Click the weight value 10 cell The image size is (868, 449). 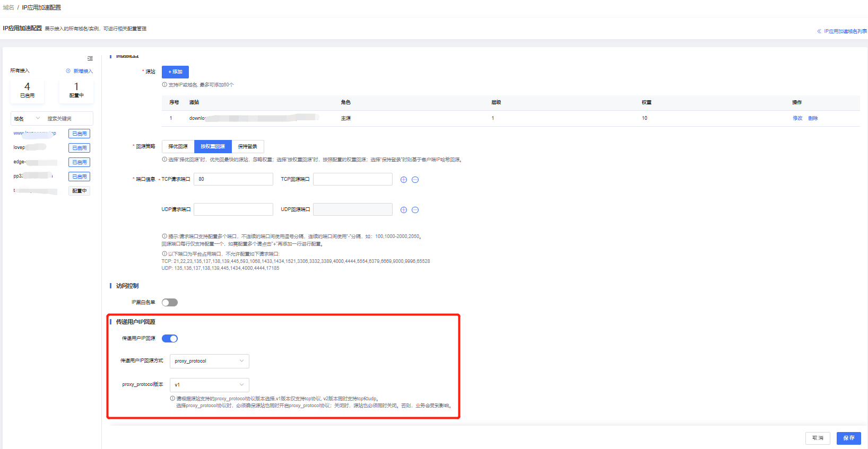point(645,118)
